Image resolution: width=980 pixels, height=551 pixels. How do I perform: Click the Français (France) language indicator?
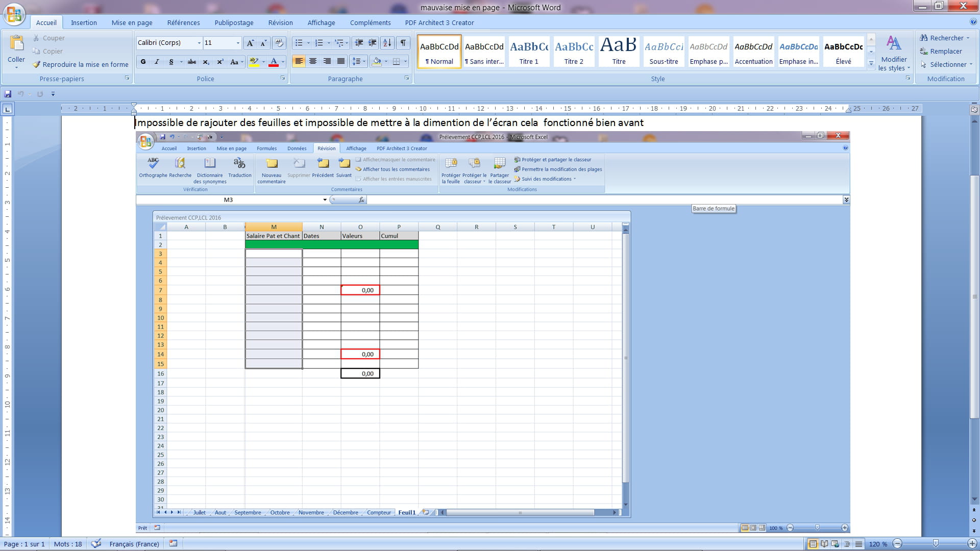pyautogui.click(x=134, y=544)
